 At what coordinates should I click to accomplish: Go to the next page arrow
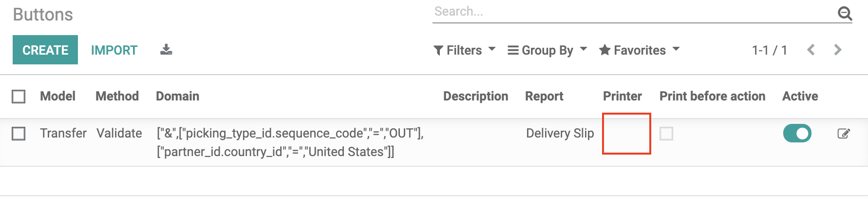pyautogui.click(x=838, y=50)
